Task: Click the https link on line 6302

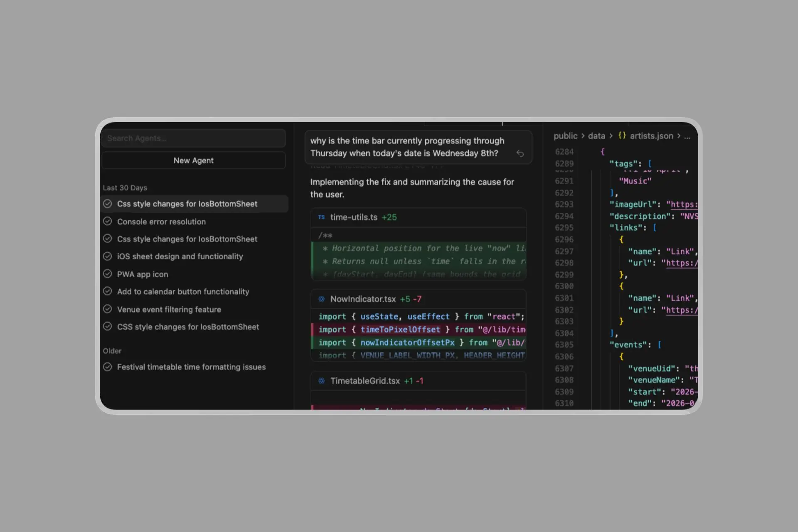Action: [x=682, y=310]
